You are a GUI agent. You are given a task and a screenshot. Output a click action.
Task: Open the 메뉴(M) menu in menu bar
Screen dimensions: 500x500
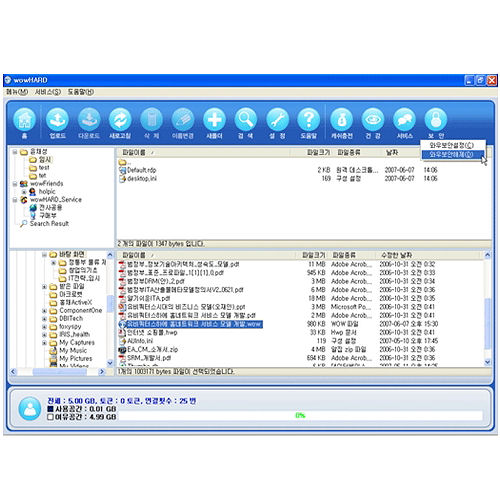pos(17,92)
